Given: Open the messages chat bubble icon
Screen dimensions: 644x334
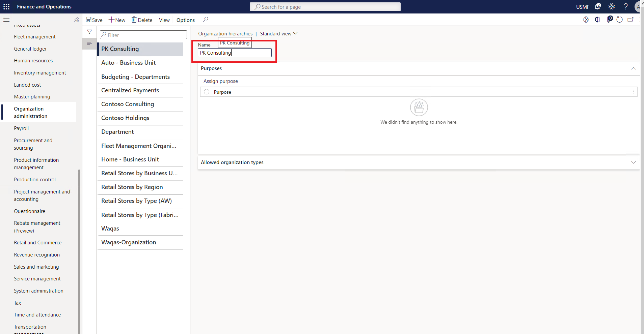Looking at the screenshot, I should click(598, 7).
